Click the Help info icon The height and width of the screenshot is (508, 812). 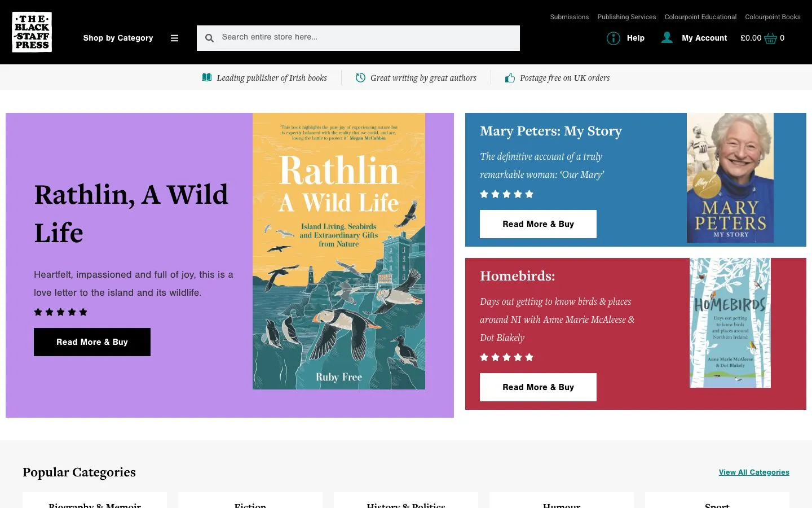(x=613, y=38)
